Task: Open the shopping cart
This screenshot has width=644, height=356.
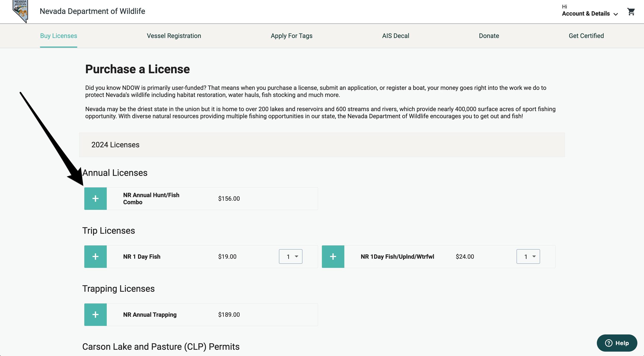Action: coord(631,12)
